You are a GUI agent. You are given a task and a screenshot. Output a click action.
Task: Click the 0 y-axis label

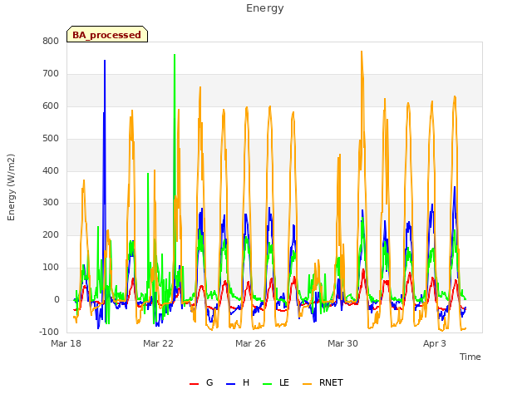point(57,299)
